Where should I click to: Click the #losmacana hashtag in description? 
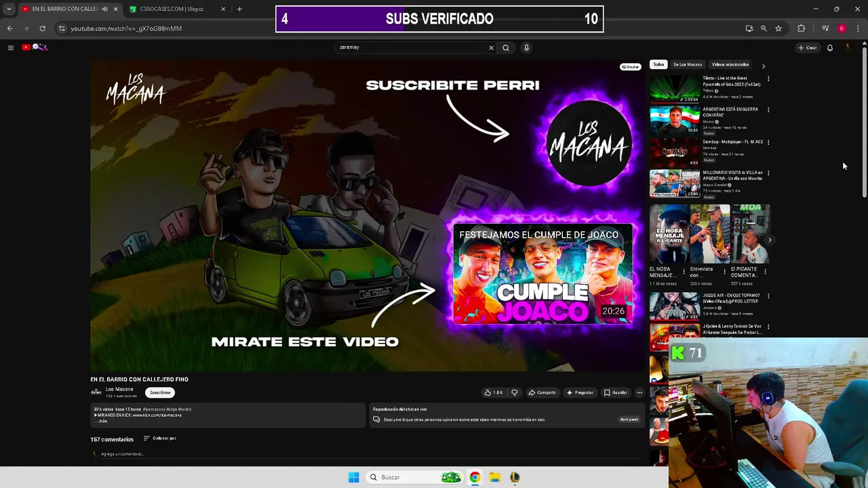point(154,409)
